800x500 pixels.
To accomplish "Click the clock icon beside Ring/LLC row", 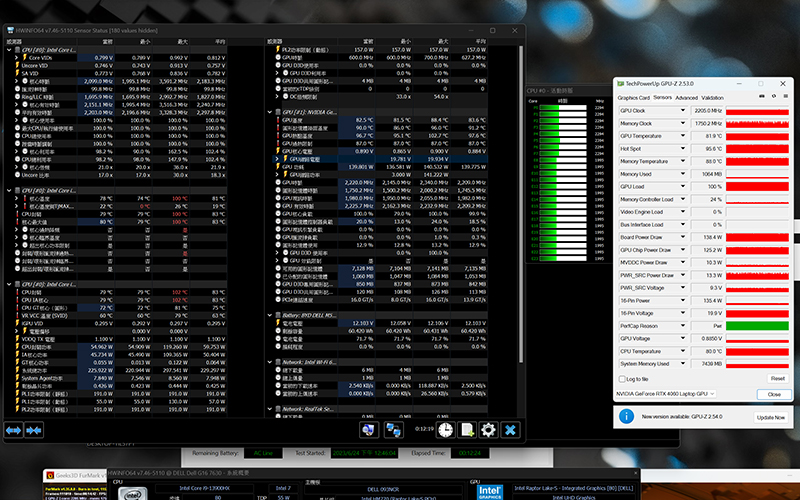I will [17, 96].
